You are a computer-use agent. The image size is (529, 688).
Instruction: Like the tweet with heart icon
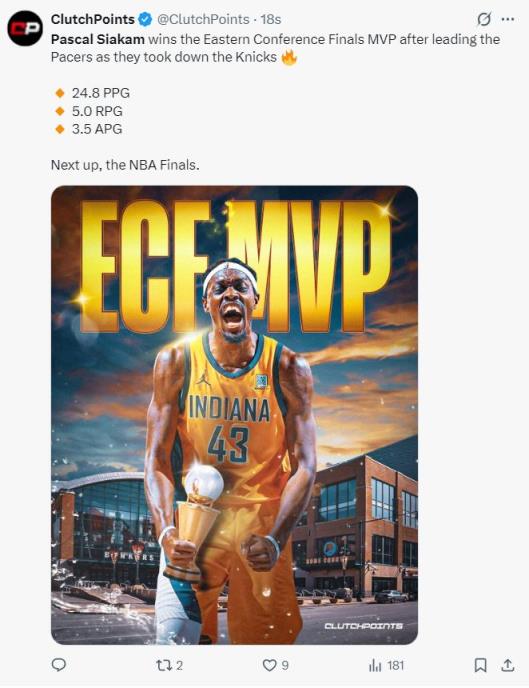click(x=269, y=665)
